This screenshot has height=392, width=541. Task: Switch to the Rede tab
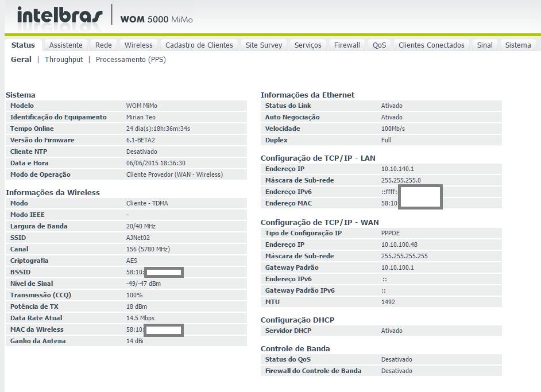[103, 45]
